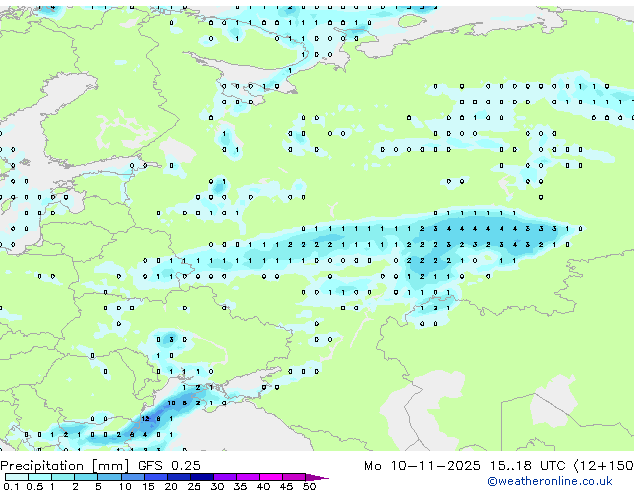Click the 35 mm legend color swatch
This screenshot has width=634, height=490.
coord(248,477)
